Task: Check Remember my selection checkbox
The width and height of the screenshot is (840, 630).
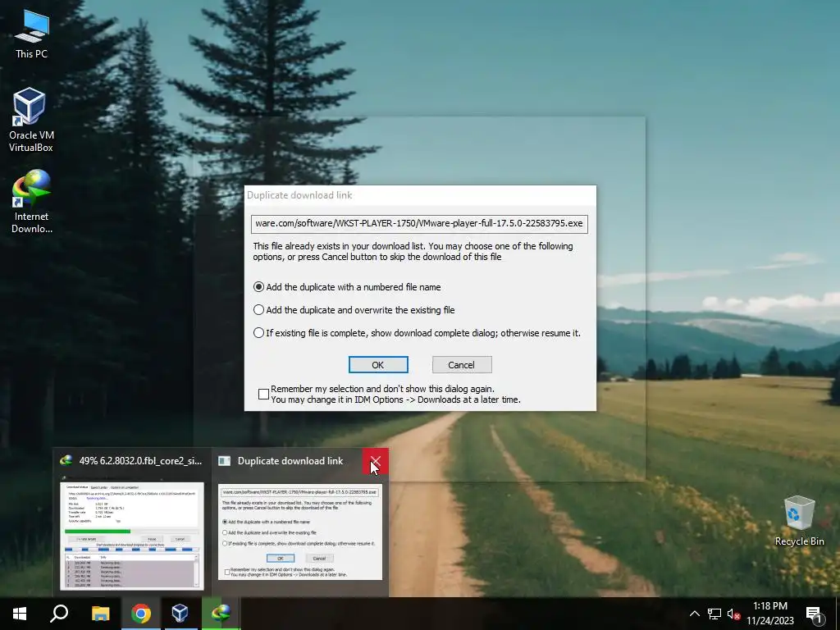Action: 263,395
